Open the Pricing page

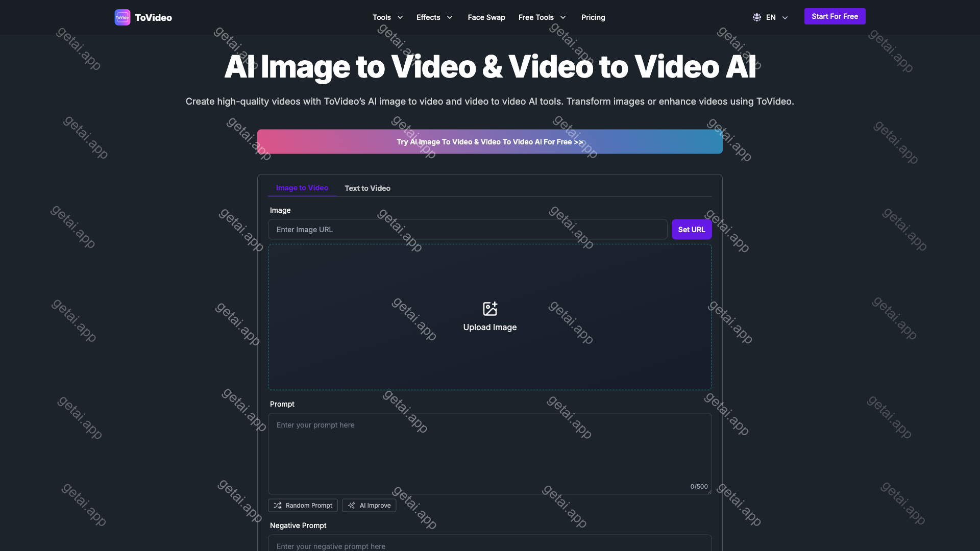coord(593,17)
